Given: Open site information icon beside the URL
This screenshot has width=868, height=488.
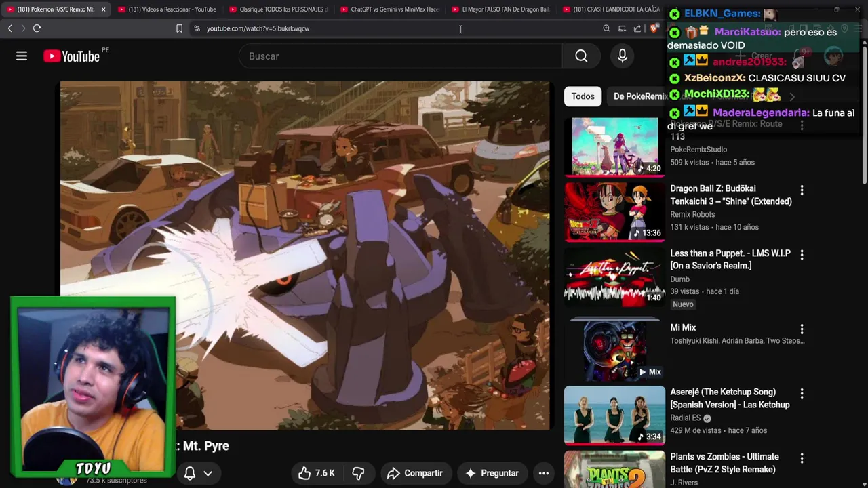Looking at the screenshot, I should click(x=197, y=28).
